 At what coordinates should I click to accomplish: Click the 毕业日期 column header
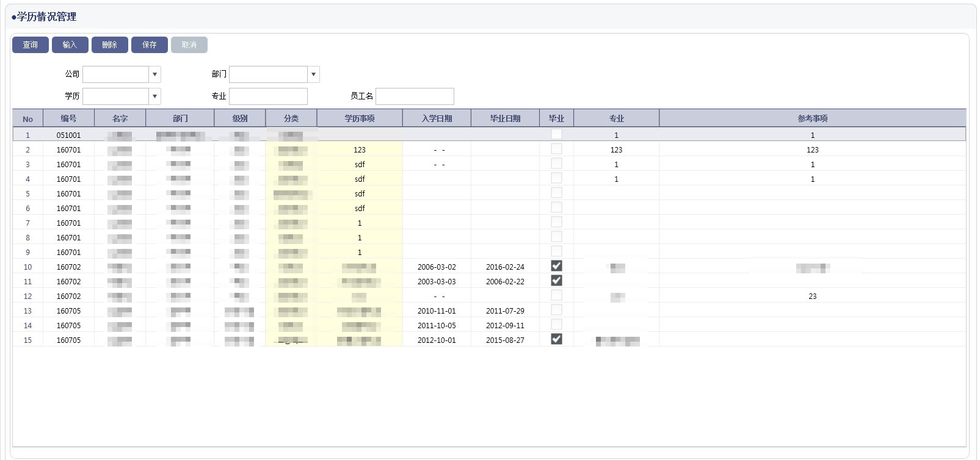click(505, 118)
